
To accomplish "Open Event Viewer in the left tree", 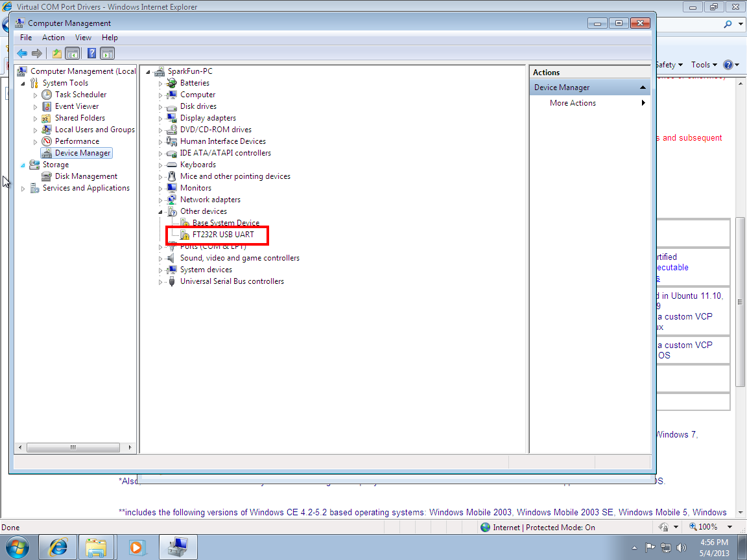I will tap(77, 106).
